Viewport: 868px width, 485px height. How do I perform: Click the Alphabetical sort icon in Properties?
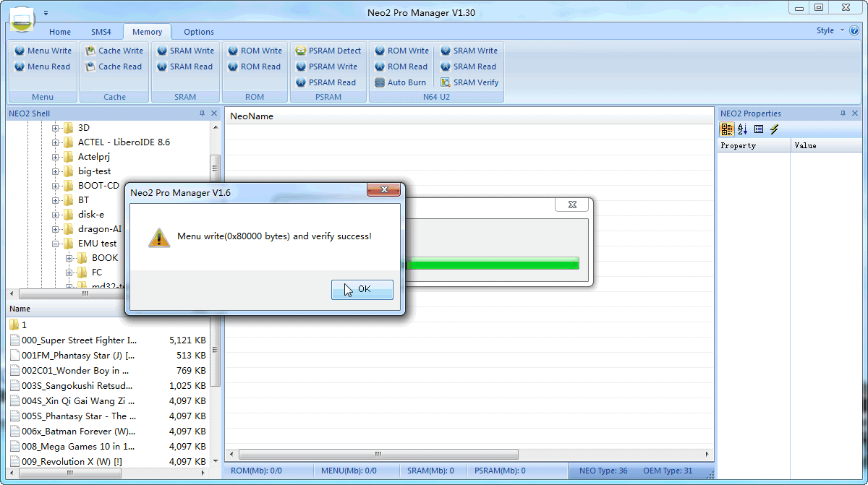[x=743, y=129]
